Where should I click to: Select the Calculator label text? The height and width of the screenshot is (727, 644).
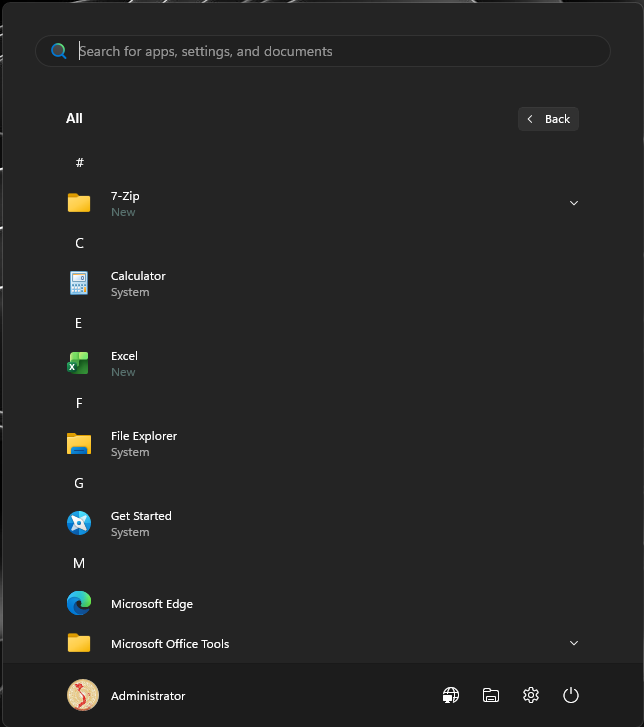click(x=138, y=276)
